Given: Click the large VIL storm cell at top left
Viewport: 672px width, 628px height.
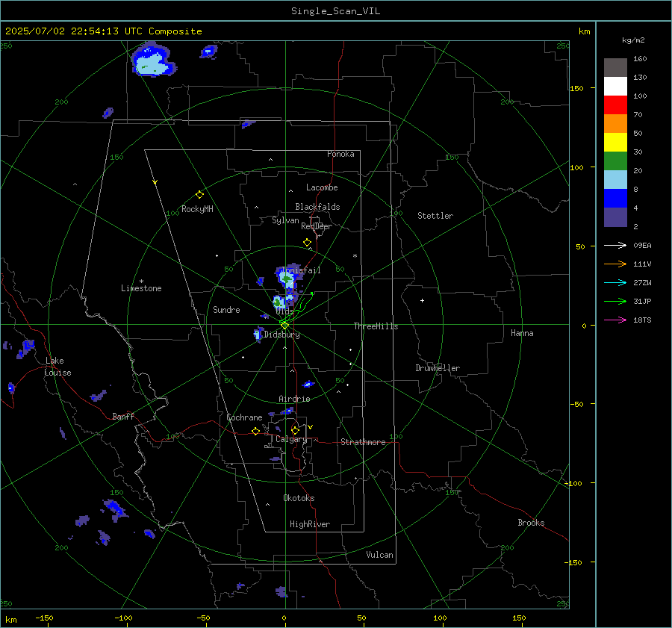Looking at the screenshot, I should [x=153, y=60].
